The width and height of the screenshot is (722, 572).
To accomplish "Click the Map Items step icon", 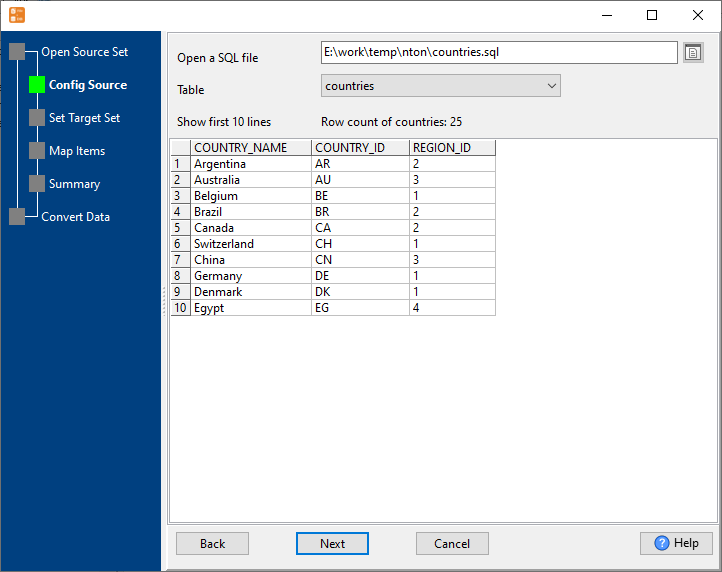I will pos(37,151).
